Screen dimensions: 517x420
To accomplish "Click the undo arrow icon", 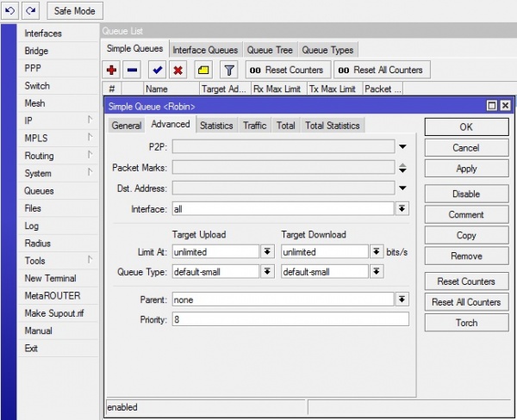I will pyautogui.click(x=10, y=11).
